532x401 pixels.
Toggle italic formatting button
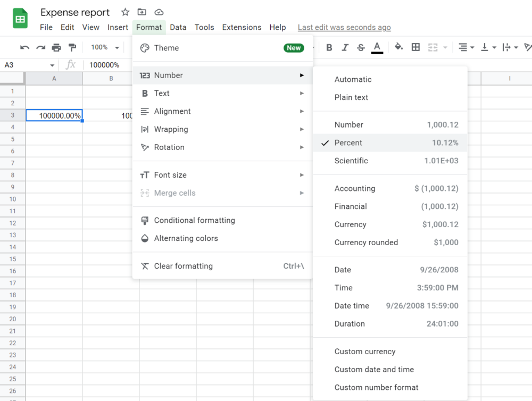coord(345,47)
